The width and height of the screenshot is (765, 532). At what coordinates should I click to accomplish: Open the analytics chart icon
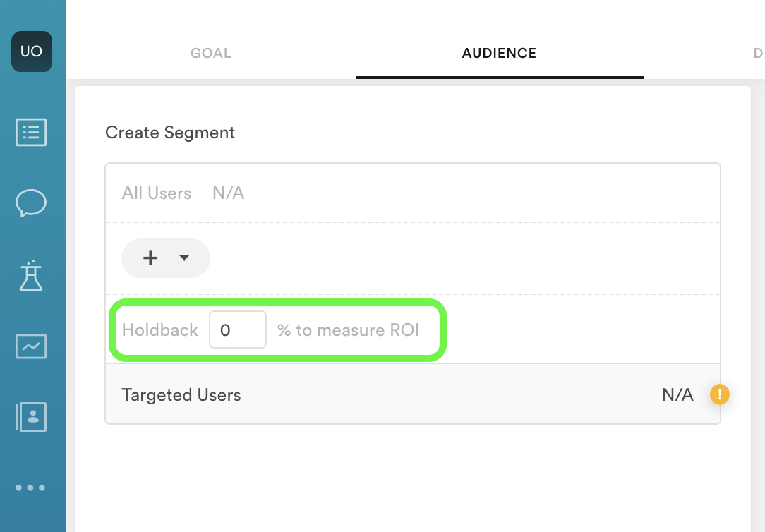click(31, 346)
